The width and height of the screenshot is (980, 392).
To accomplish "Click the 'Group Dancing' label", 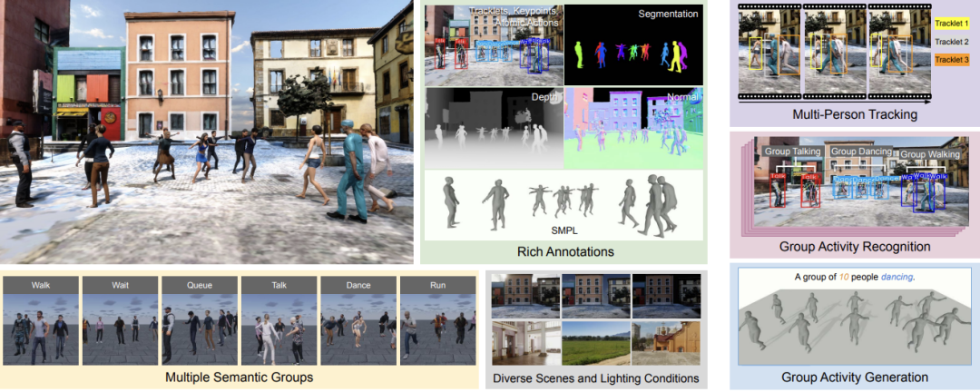I will point(861,152).
